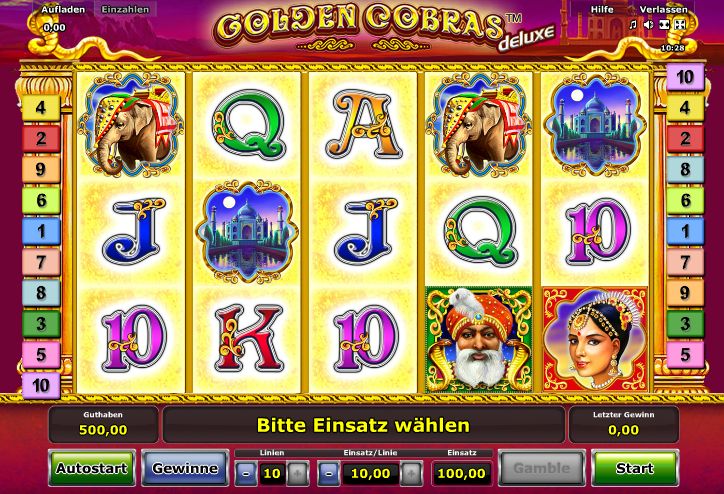
Task: Raise Einsatz/Linie with the plus button
Action: (411, 473)
